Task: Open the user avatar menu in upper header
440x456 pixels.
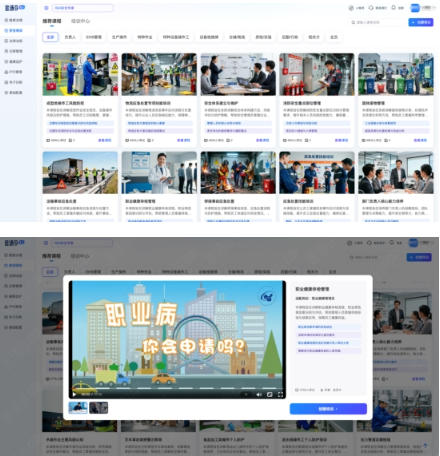Action: coord(415,8)
